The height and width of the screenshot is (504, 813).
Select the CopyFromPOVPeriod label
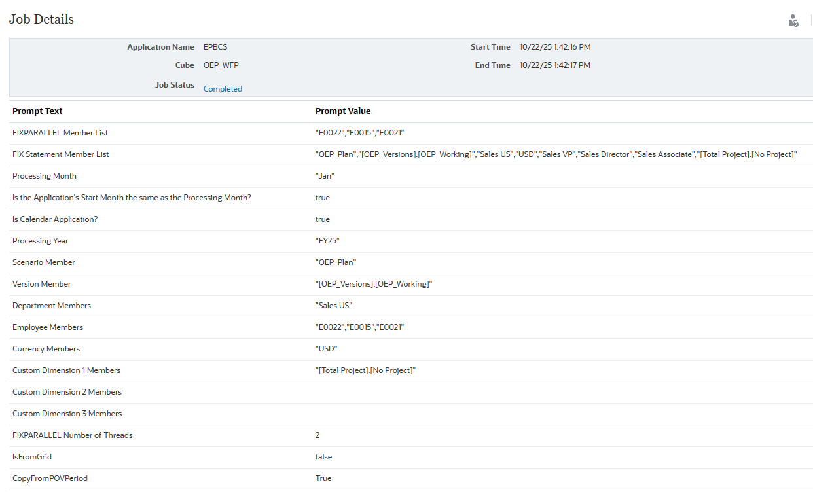tap(50, 478)
